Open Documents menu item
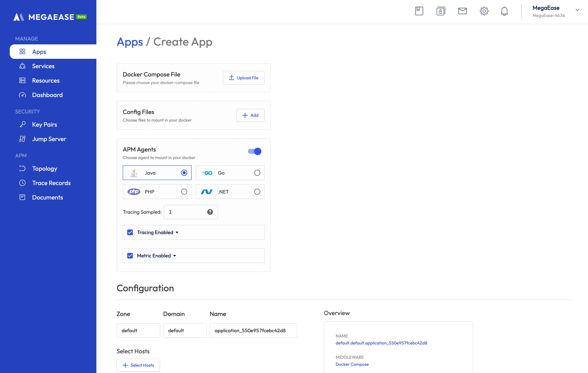Viewport: 588px width, 373px height. pos(53,197)
